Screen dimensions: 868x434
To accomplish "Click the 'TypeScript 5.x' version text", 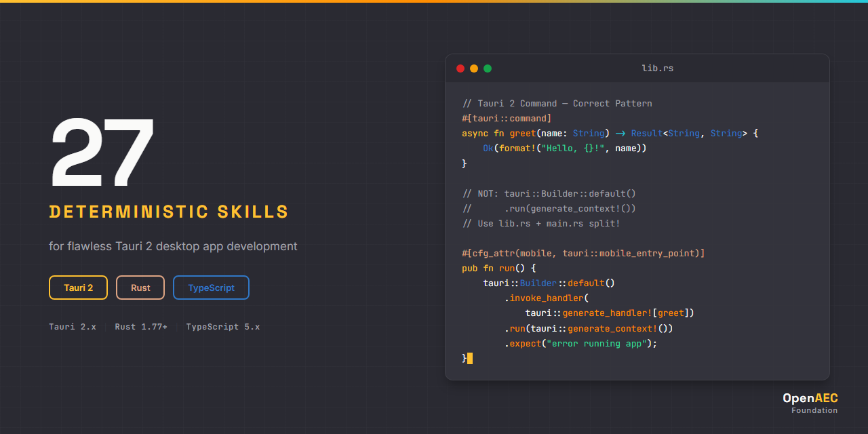I will (223, 327).
